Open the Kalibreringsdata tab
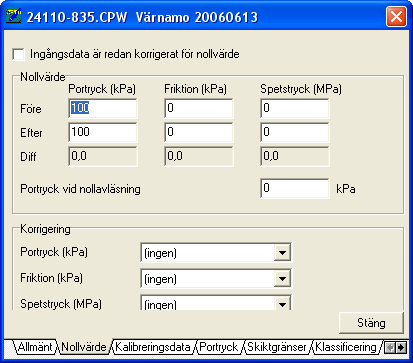 tap(153, 347)
